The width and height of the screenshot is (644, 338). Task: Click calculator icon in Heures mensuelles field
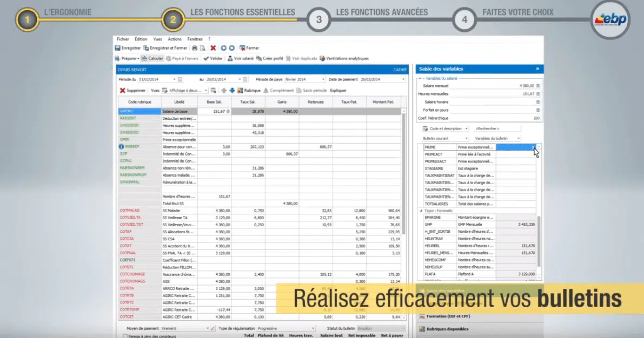tap(538, 94)
